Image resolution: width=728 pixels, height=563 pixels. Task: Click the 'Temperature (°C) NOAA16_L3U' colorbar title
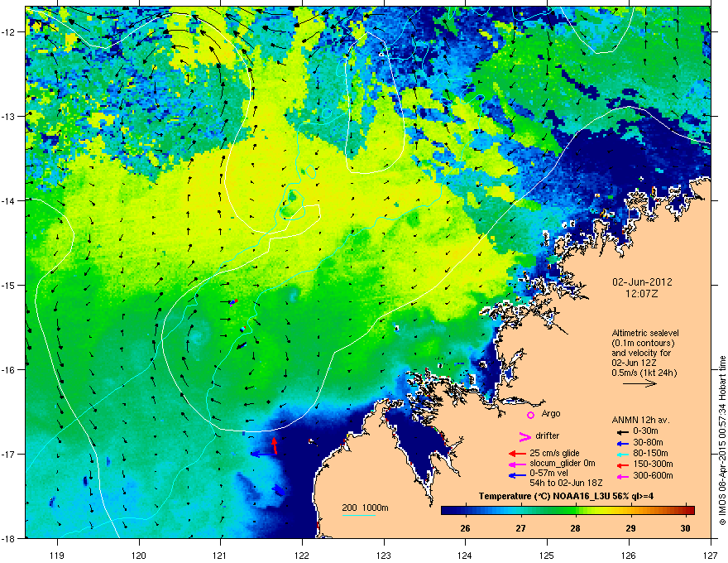coord(544,496)
